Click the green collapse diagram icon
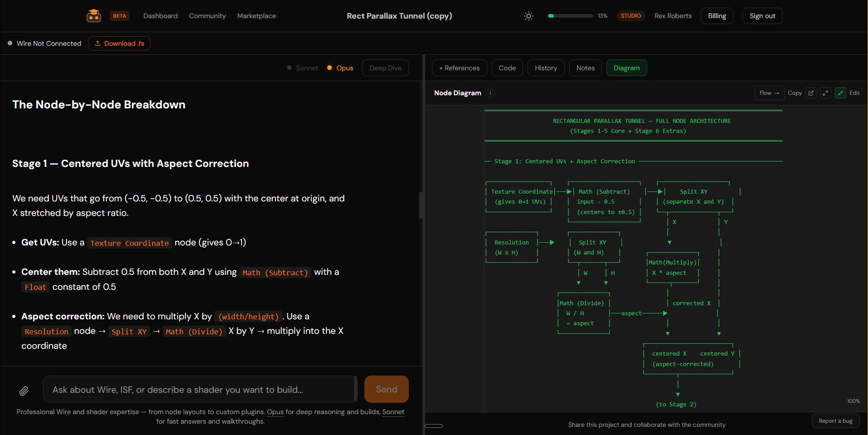The image size is (868, 435). click(840, 93)
